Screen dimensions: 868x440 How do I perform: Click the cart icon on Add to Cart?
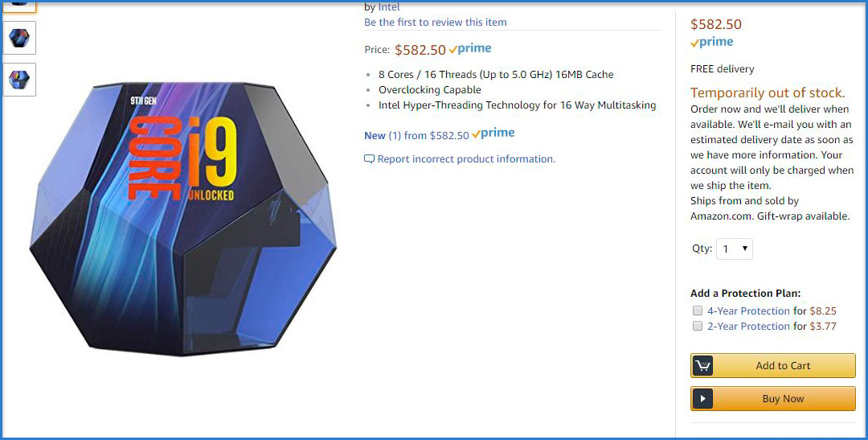click(702, 366)
